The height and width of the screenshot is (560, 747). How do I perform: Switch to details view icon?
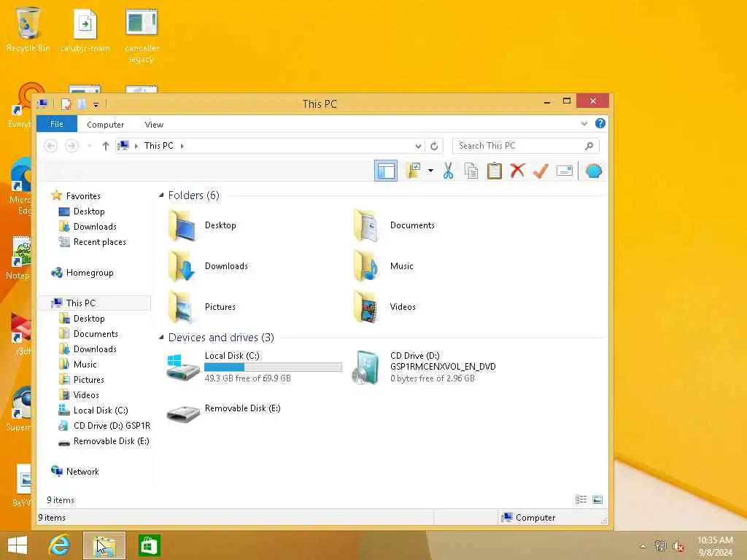[581, 499]
